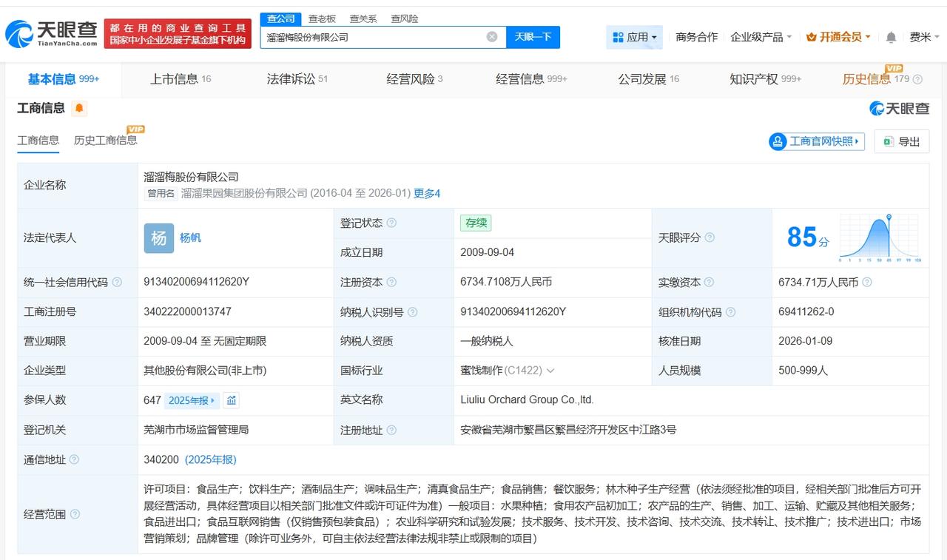
Task: Open the 公司发展 tab
Action: coord(649,79)
